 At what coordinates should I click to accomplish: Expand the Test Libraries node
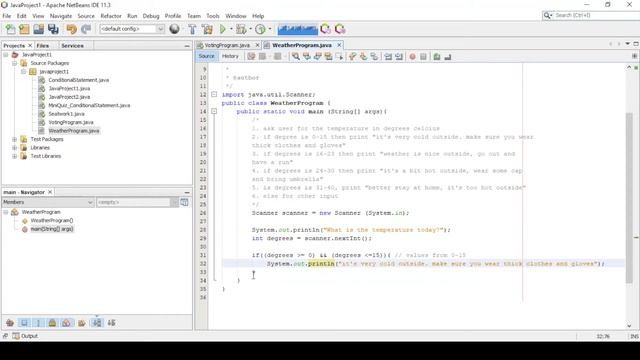tap(14, 156)
